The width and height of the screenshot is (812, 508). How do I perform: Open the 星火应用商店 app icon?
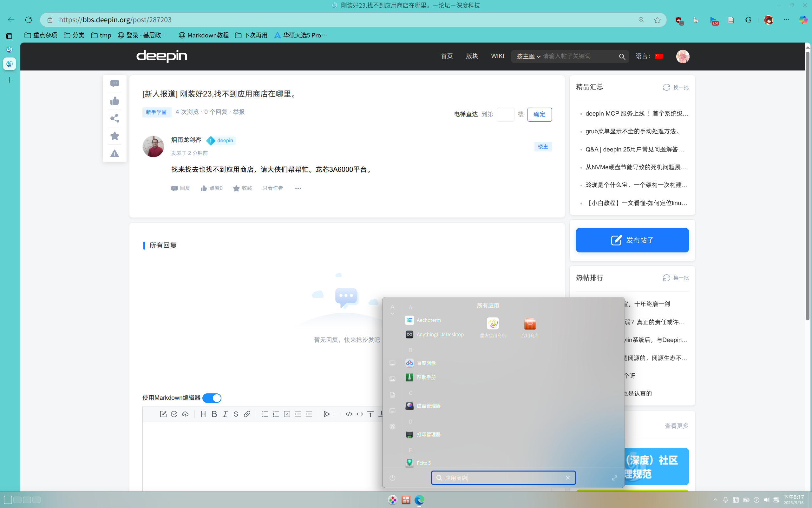pyautogui.click(x=493, y=327)
